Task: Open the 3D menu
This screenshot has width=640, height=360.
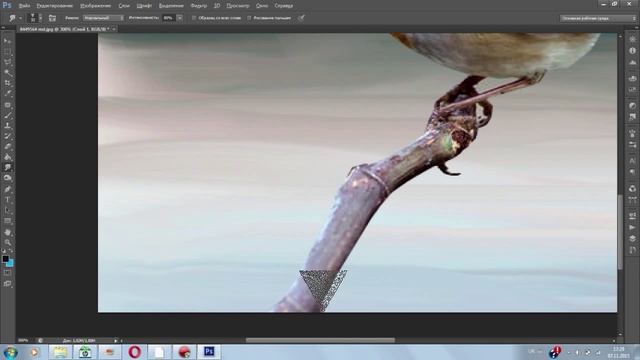Action: point(217,6)
